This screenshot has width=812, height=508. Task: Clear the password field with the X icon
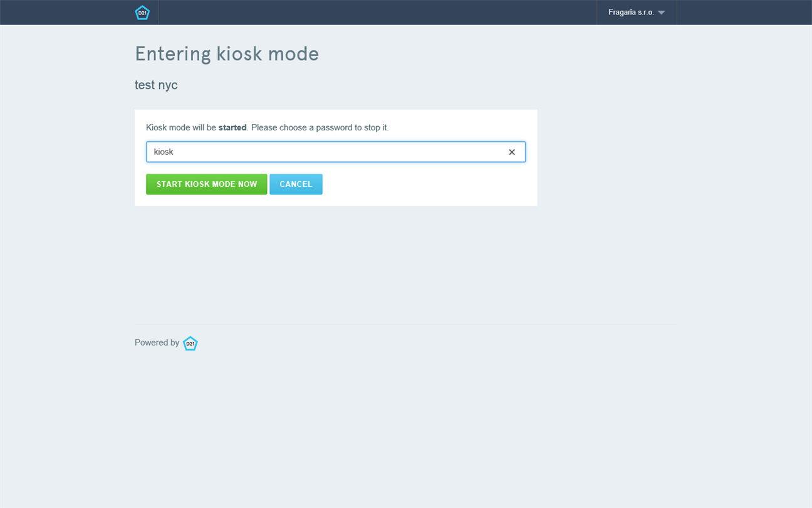[512, 152]
